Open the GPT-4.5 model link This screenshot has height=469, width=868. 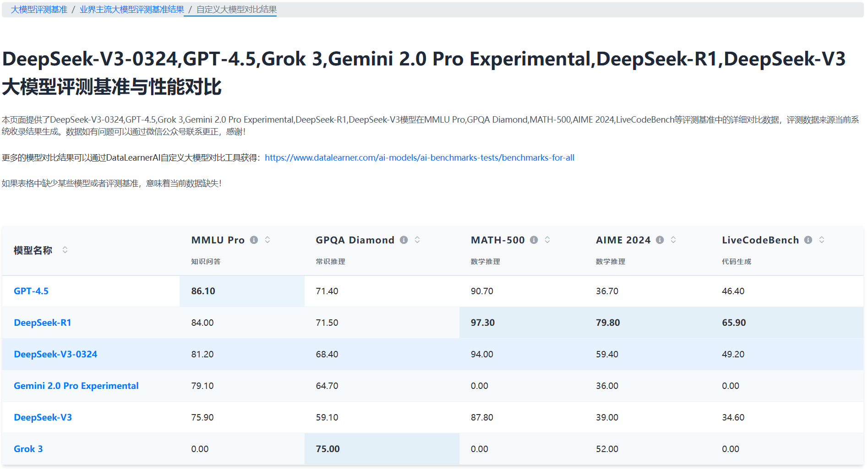[31, 291]
